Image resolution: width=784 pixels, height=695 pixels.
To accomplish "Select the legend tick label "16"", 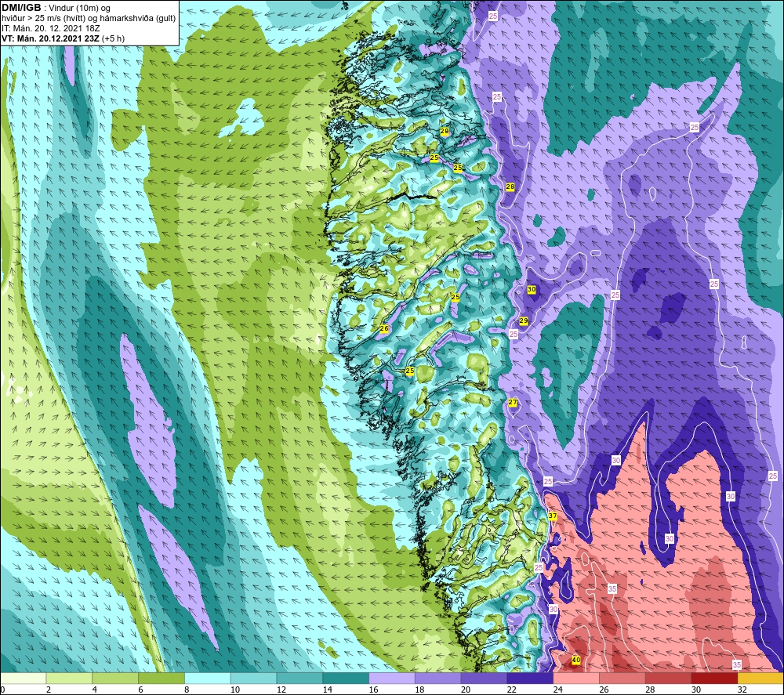I will point(373,690).
